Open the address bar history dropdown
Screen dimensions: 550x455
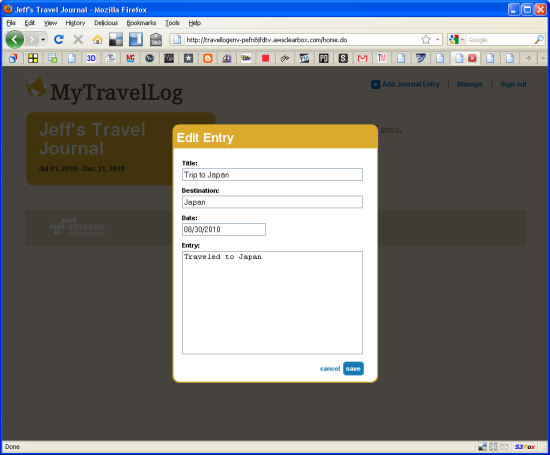pos(437,40)
